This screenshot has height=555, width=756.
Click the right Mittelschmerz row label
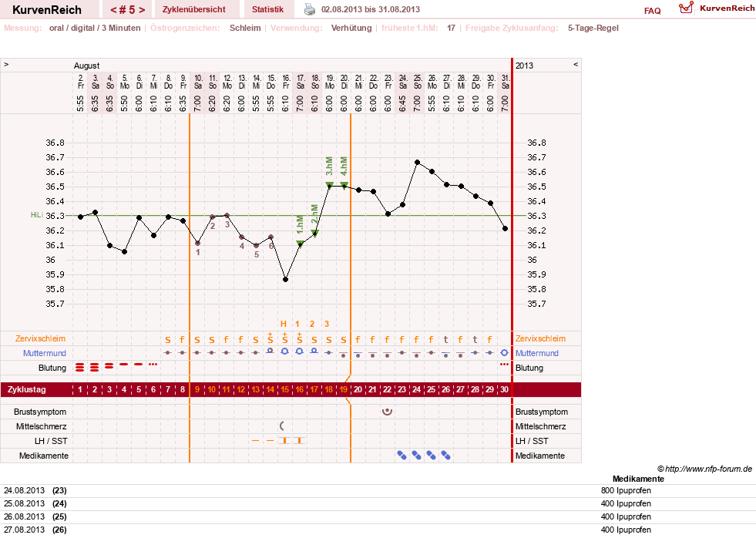coord(540,426)
